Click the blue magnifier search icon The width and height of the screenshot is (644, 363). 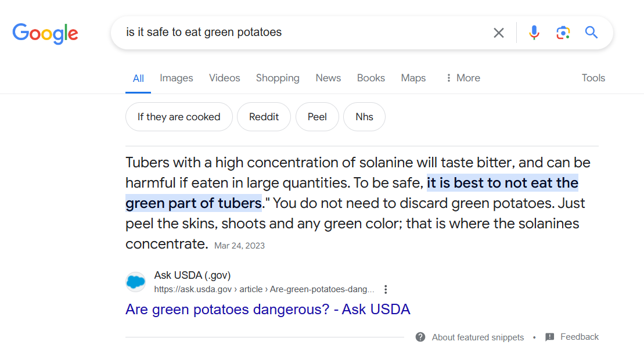[591, 33]
